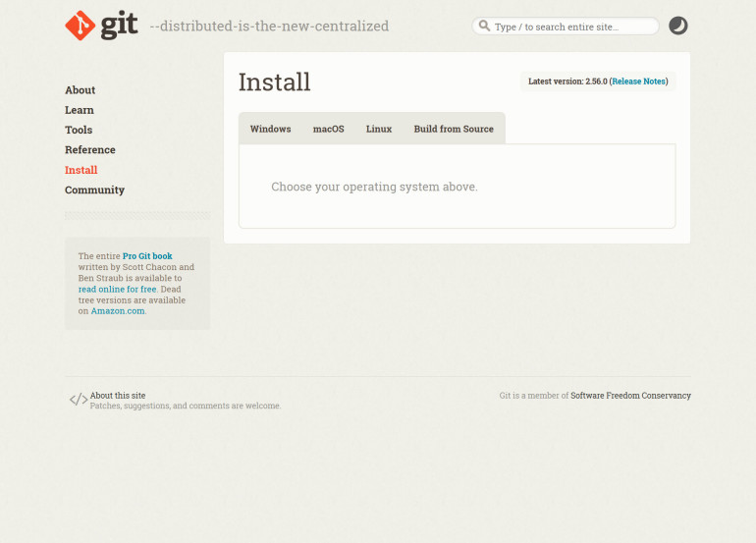Open the read online for free link
The image size is (756, 543).
[x=117, y=289]
